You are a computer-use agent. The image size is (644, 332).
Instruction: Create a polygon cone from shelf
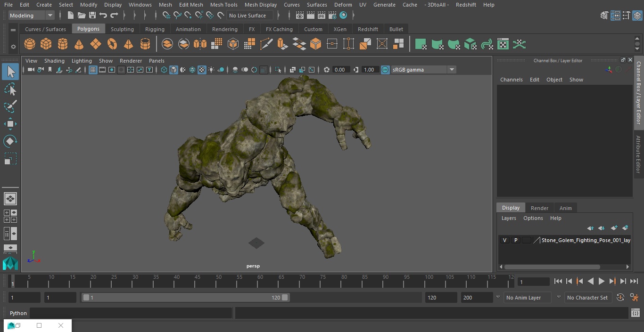pos(79,44)
